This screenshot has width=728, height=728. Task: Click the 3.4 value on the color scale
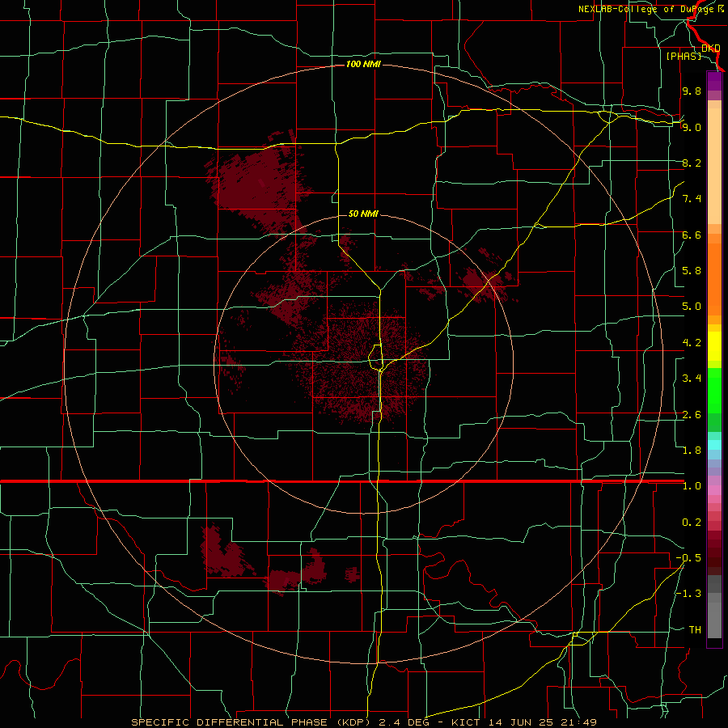tap(692, 379)
